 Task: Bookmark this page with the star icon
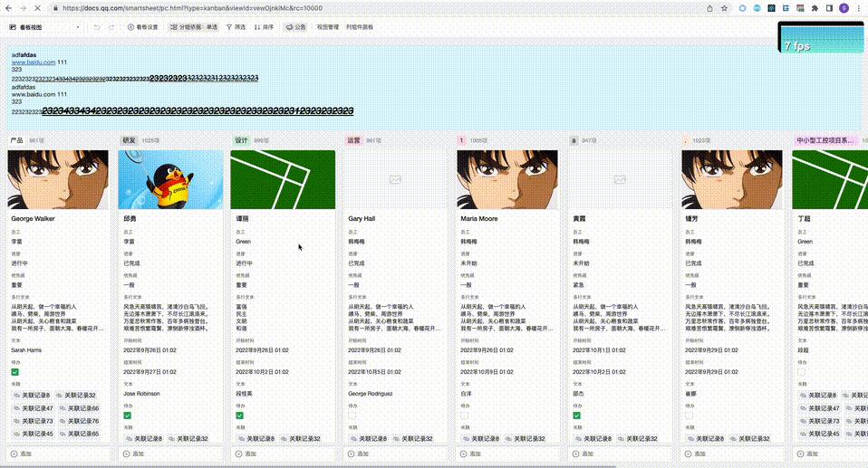coord(724,8)
